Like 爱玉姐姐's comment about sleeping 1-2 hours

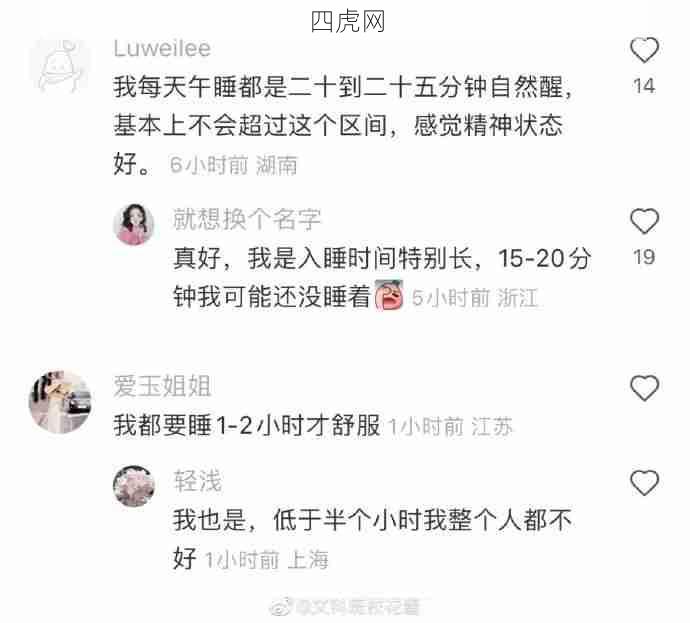pyautogui.click(x=644, y=388)
